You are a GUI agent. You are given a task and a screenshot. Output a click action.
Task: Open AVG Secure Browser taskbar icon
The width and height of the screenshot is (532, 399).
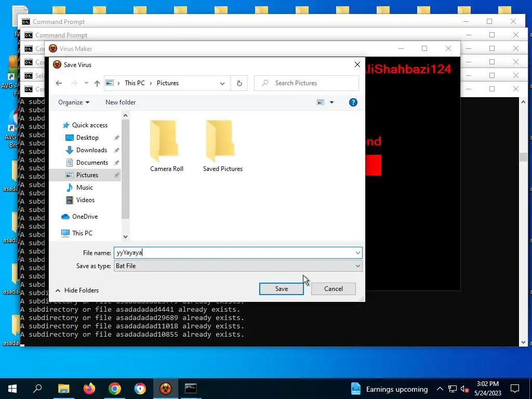click(140, 389)
